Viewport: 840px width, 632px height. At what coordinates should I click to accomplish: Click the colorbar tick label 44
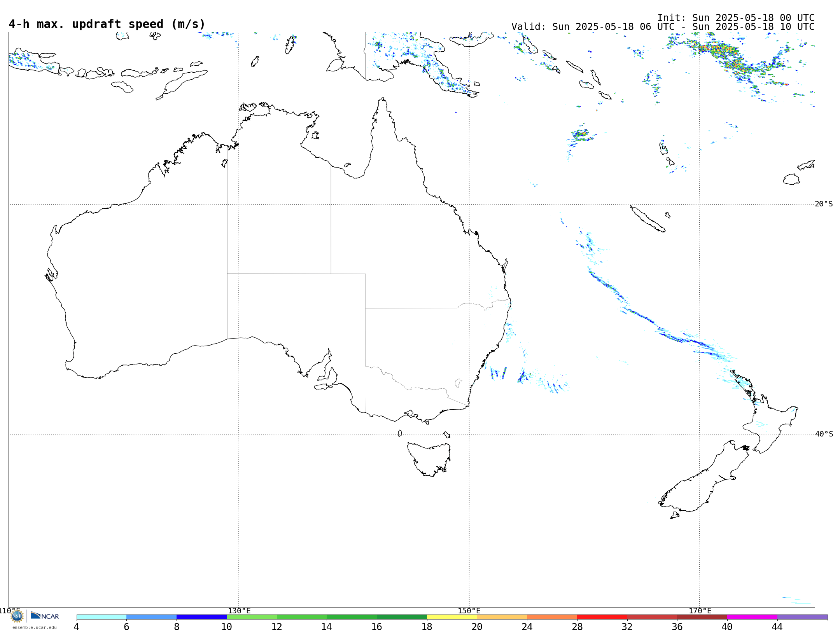(777, 627)
